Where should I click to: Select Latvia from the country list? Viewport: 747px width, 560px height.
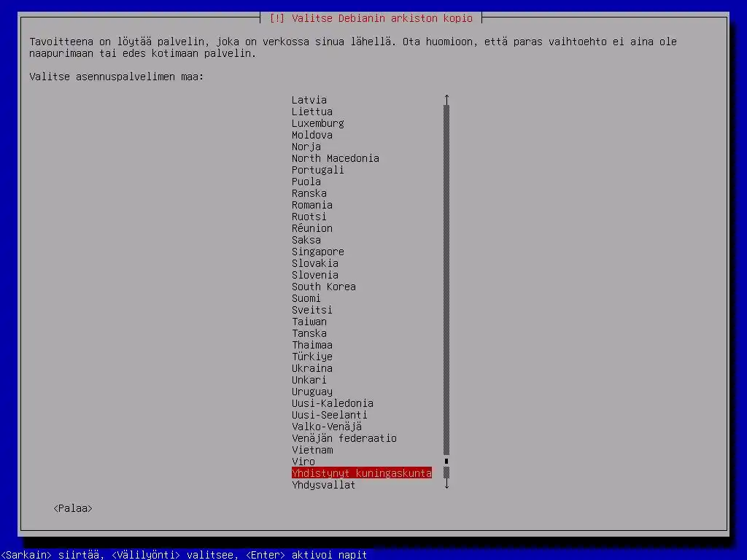[309, 100]
